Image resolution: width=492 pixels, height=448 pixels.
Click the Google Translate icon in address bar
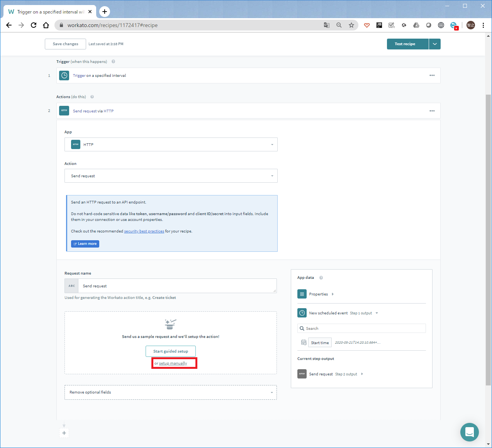(x=327, y=25)
